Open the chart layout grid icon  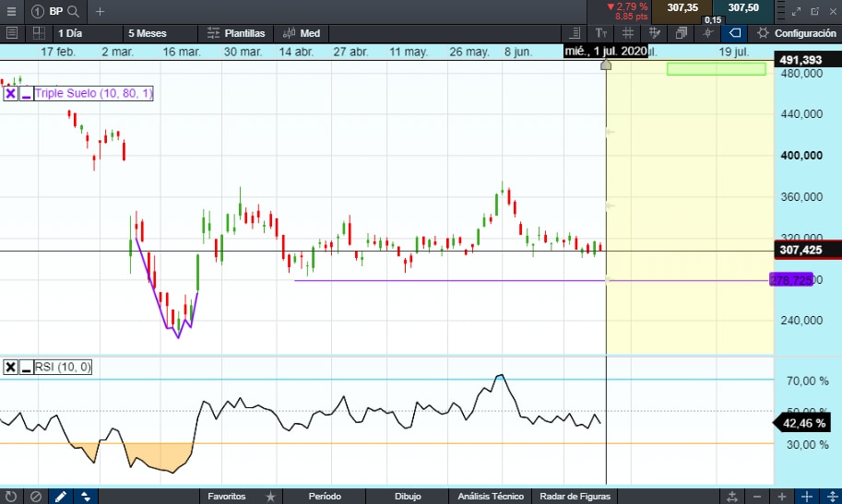click(39, 33)
